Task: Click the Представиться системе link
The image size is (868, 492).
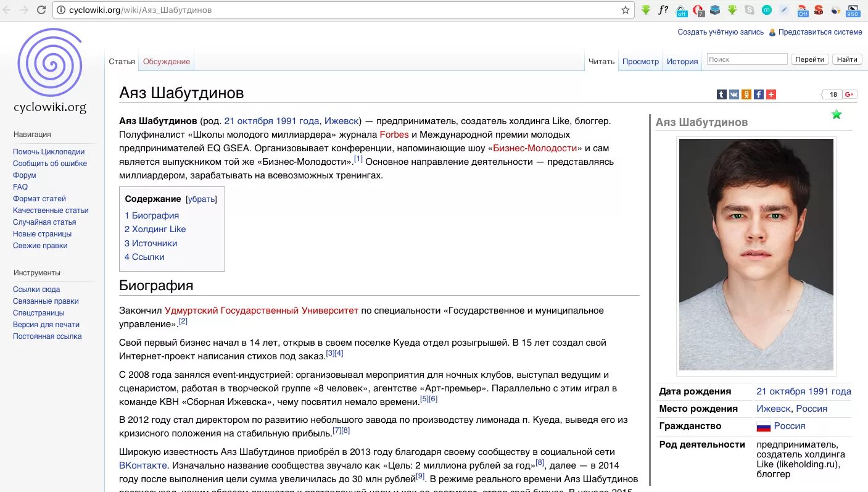Action: tap(820, 32)
